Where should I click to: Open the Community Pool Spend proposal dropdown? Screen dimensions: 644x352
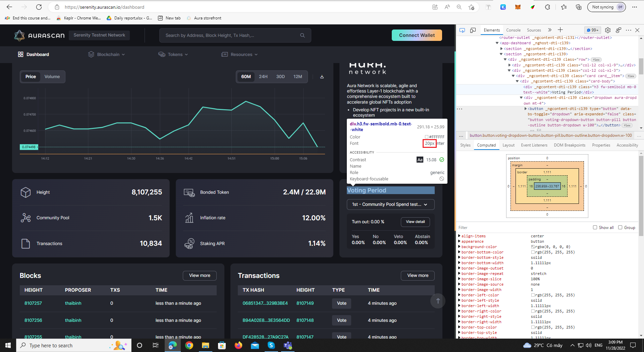pos(390,204)
